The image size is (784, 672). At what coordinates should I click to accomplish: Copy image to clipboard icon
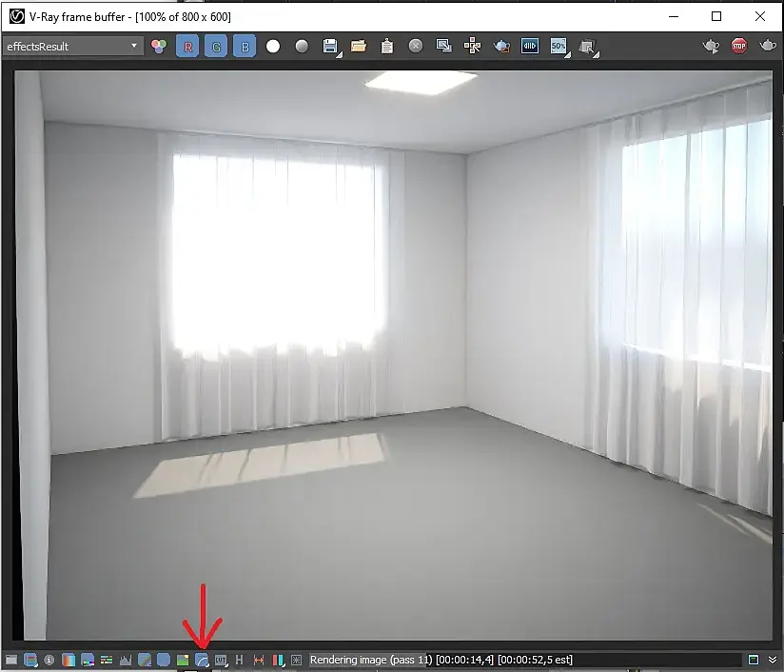coord(387,47)
